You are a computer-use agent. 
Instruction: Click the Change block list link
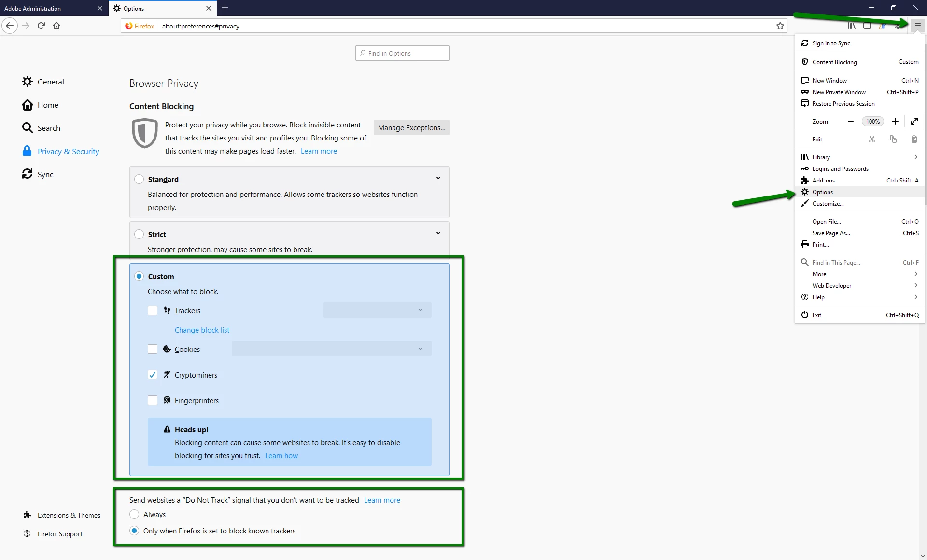[x=202, y=330]
